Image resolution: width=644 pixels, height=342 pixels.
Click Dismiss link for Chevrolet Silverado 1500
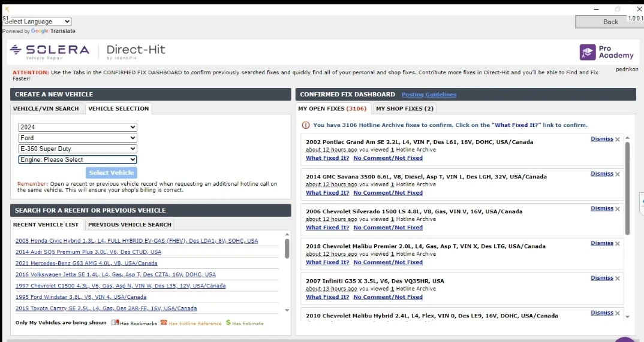(x=601, y=208)
